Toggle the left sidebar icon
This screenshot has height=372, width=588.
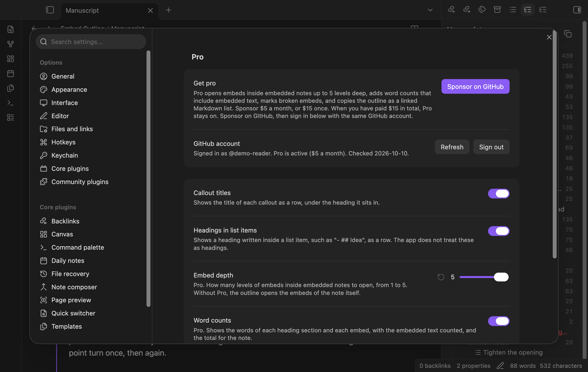point(49,10)
